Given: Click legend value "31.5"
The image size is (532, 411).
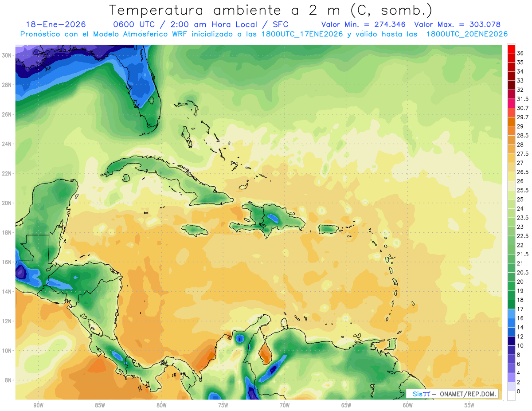Looking at the screenshot, I should pos(523,99).
